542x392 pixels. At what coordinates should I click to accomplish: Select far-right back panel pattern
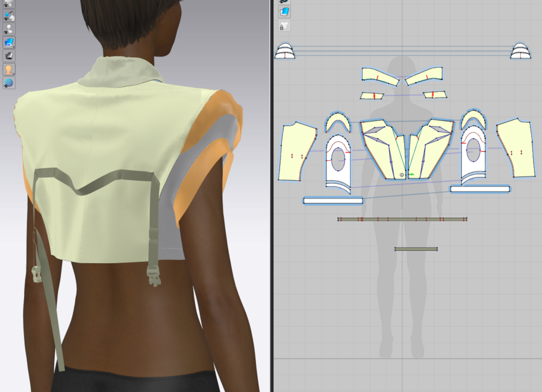[517, 149]
